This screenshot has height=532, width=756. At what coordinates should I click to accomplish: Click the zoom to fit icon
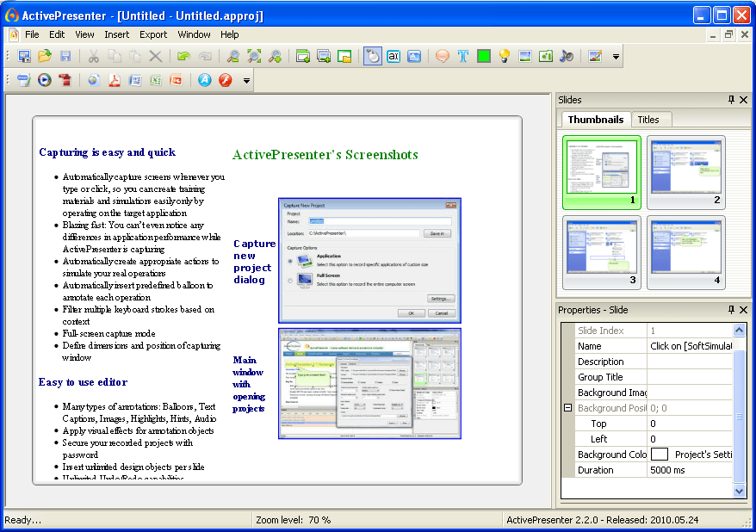point(254,56)
